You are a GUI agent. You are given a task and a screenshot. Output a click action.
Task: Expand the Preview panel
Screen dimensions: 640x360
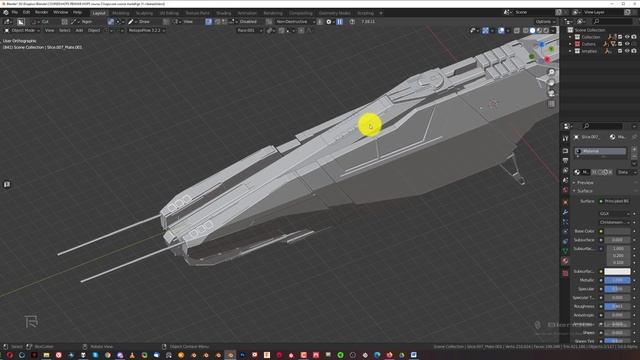pos(584,182)
